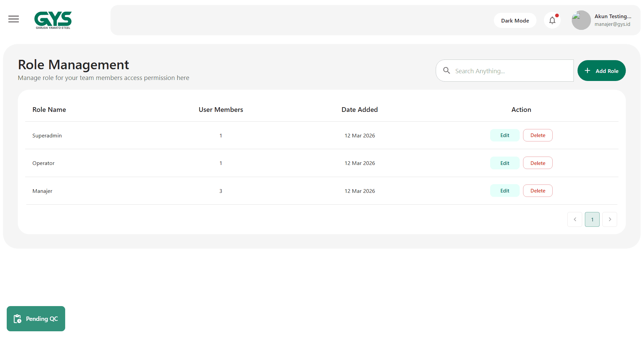
Task: Click the GYS Garuda Yamato Steel logo
Action: pos(53,20)
